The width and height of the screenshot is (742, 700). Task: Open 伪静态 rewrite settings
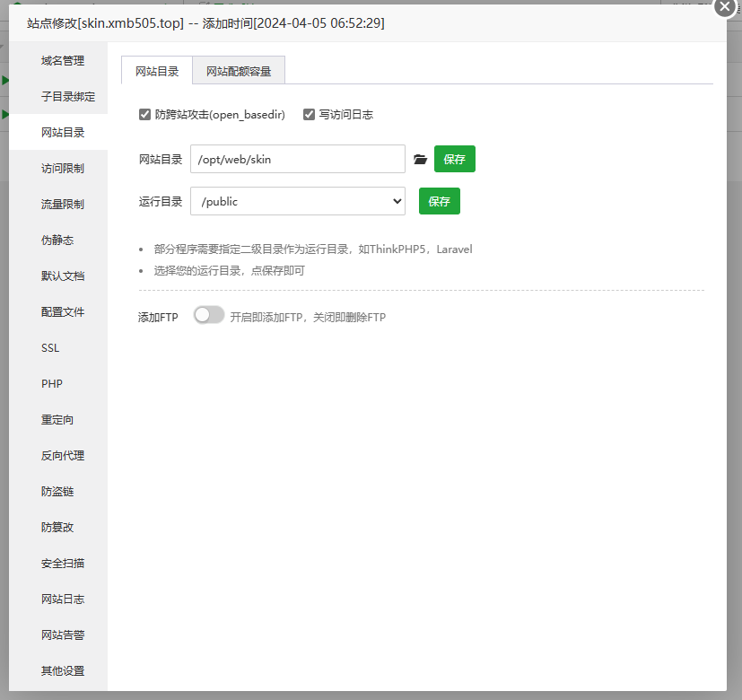57,241
